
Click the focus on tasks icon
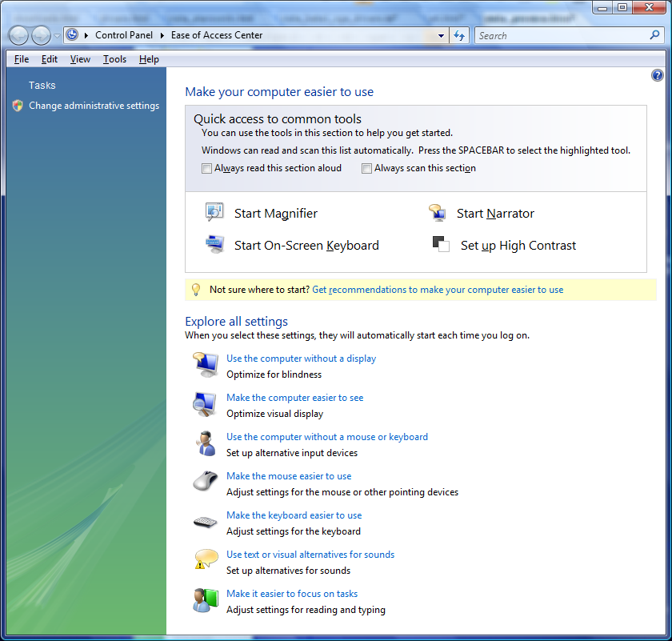tap(206, 600)
